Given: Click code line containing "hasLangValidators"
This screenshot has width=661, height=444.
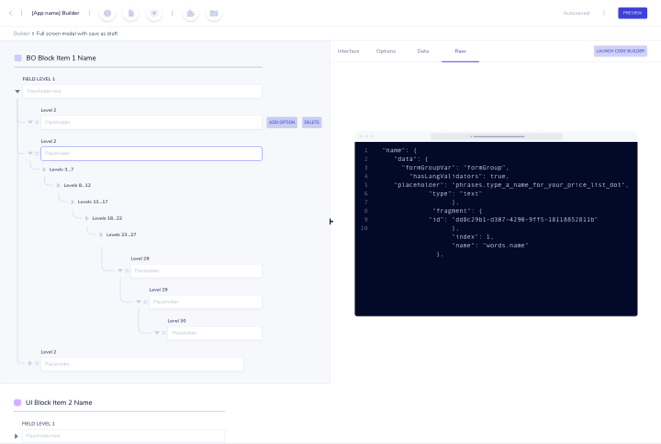Looking at the screenshot, I should pos(459,176).
